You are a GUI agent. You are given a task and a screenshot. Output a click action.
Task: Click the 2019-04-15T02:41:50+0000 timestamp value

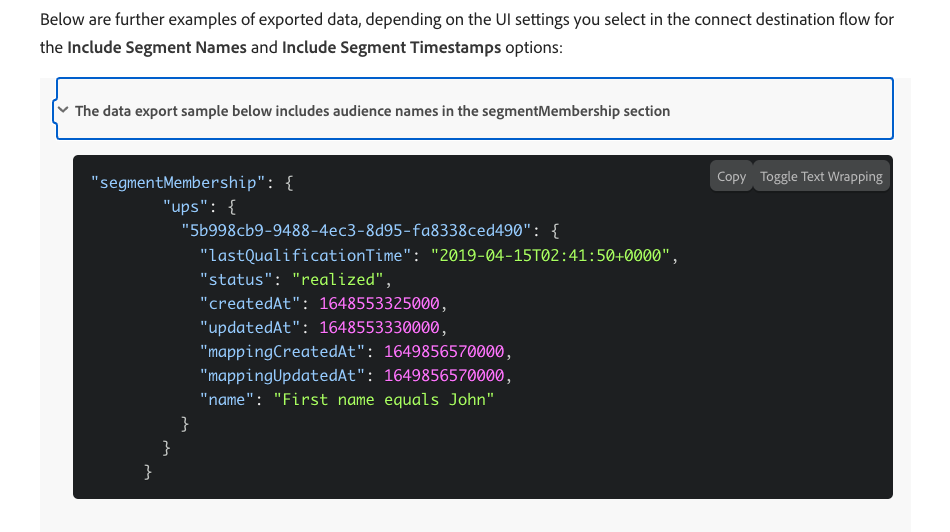click(551, 256)
